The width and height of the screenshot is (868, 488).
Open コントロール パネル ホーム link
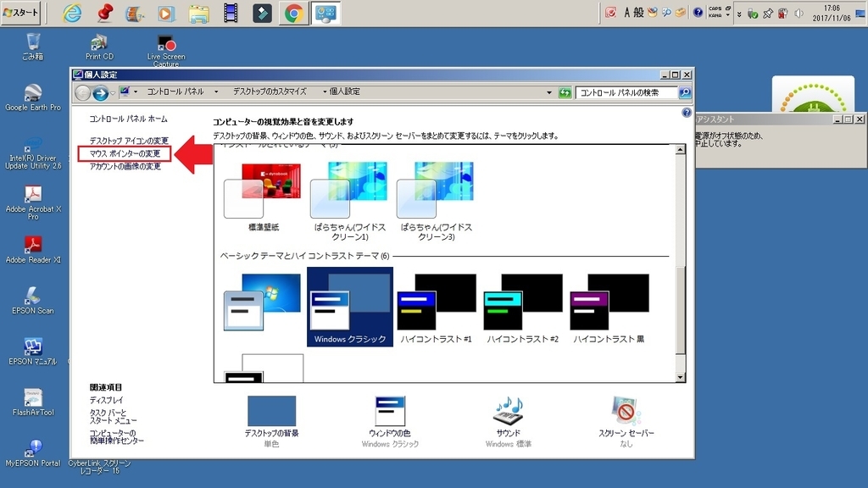click(x=129, y=119)
